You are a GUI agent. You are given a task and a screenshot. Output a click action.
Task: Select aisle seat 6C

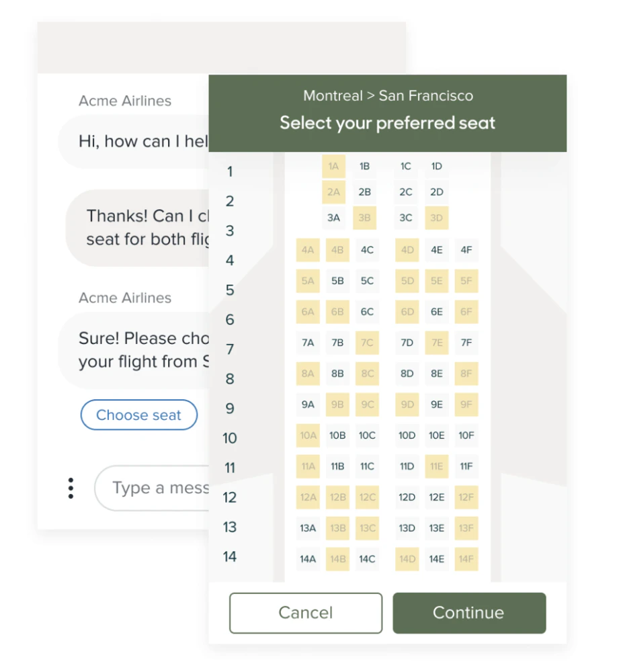(367, 312)
